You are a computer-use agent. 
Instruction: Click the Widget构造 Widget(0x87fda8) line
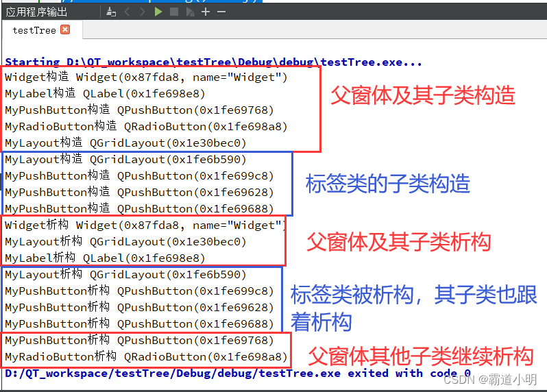[x=146, y=77]
